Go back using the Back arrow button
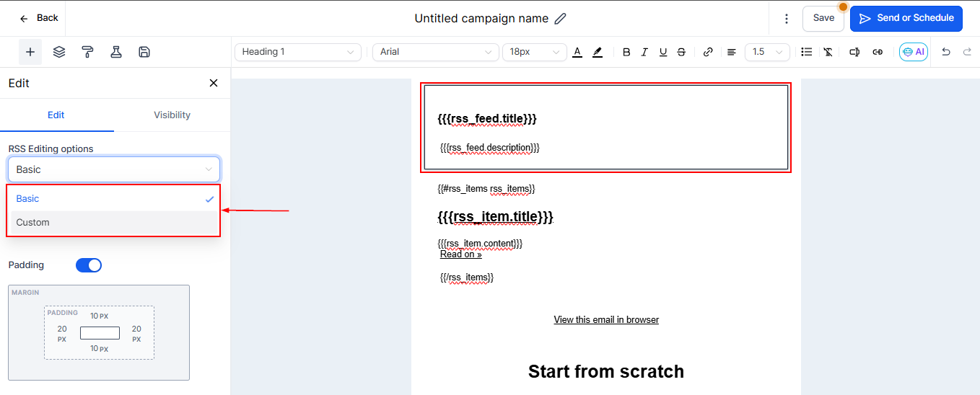This screenshot has height=395, width=980. pos(39,18)
